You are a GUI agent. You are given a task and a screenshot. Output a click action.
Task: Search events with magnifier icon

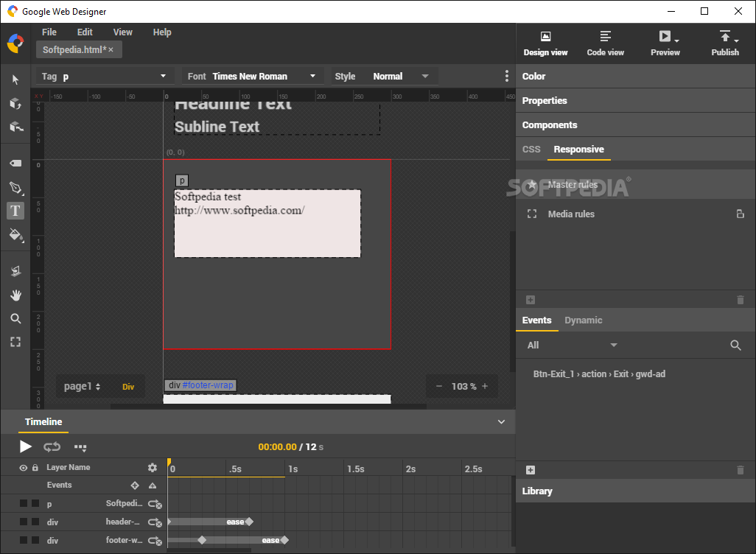(735, 346)
